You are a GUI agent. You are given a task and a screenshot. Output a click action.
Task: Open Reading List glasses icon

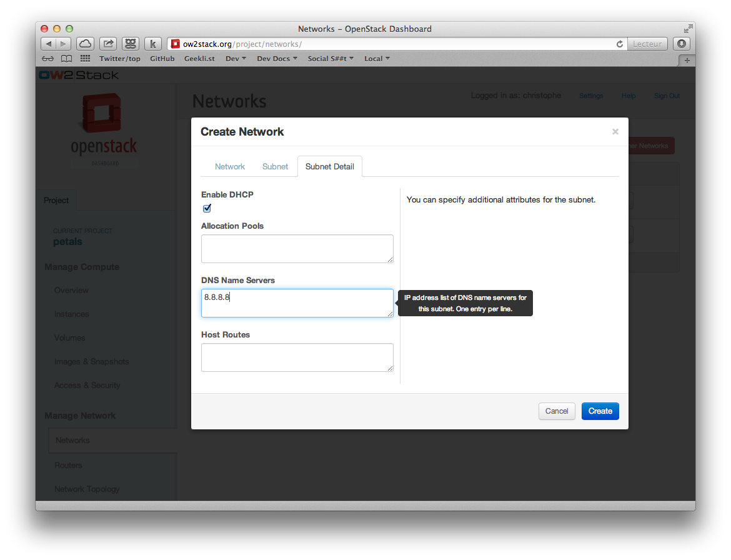(x=47, y=59)
